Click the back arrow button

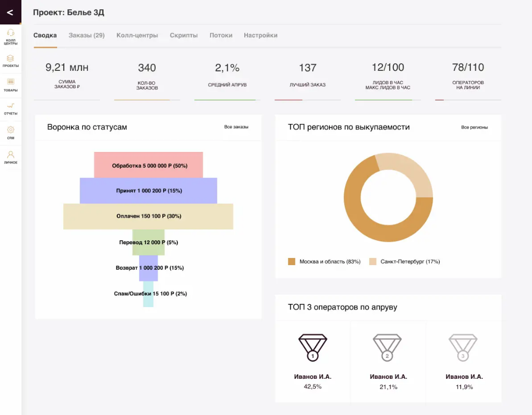tap(11, 12)
